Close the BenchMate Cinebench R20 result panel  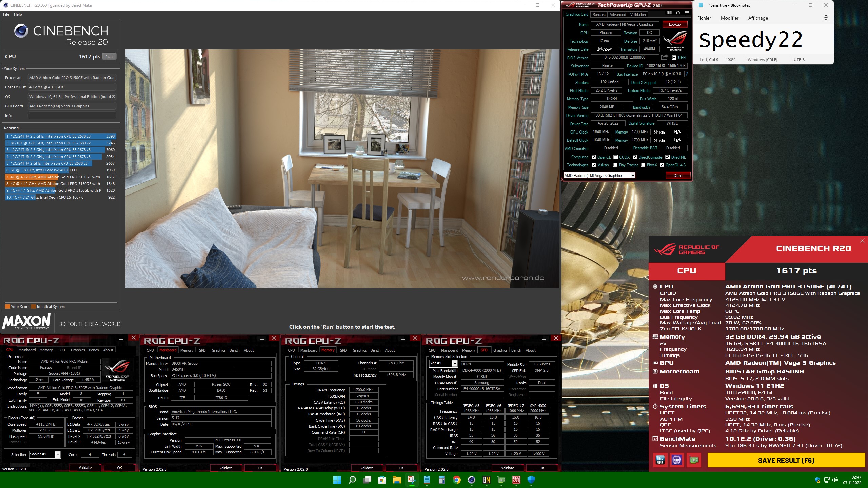point(862,241)
